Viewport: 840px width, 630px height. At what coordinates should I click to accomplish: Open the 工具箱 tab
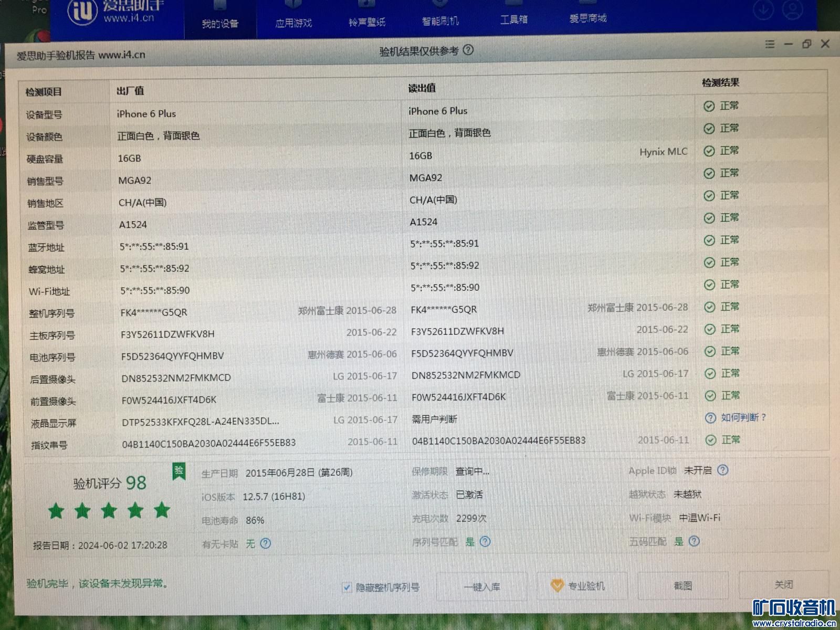[513, 19]
